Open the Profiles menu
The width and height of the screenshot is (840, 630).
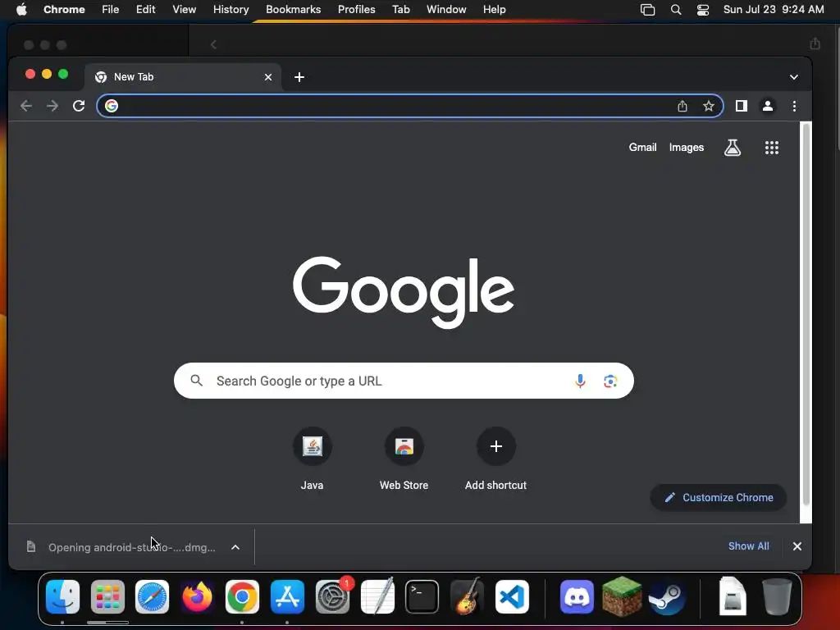[357, 9]
